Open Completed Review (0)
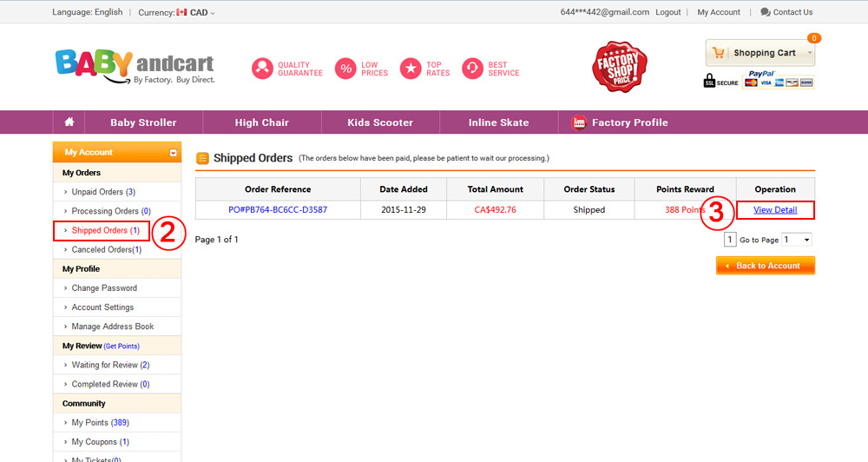868x462 pixels. pyautogui.click(x=110, y=385)
